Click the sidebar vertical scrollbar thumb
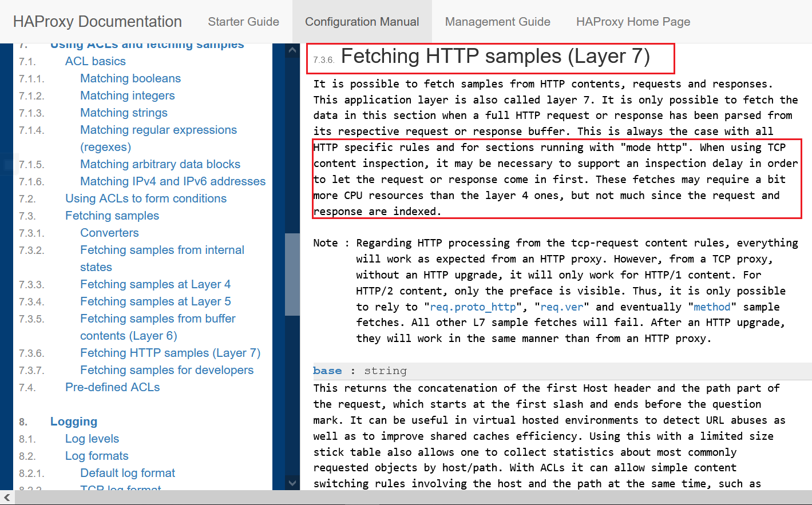The height and width of the screenshot is (505, 812). 292,275
